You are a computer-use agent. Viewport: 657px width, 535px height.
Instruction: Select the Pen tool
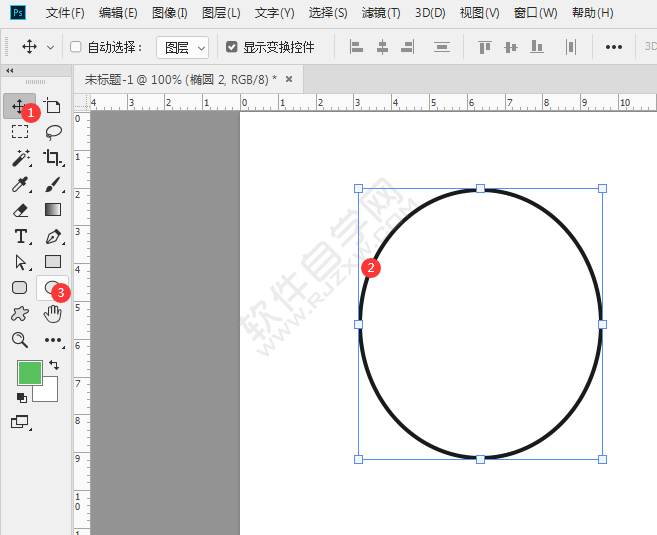[53, 237]
